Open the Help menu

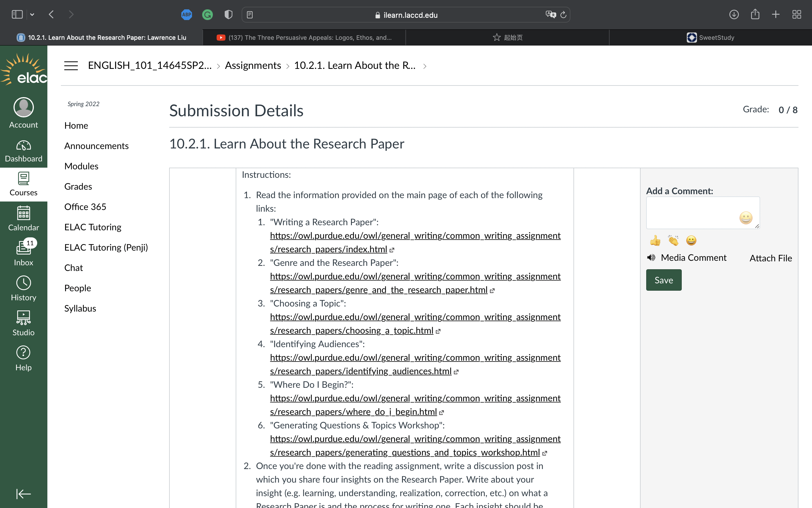pos(23,358)
